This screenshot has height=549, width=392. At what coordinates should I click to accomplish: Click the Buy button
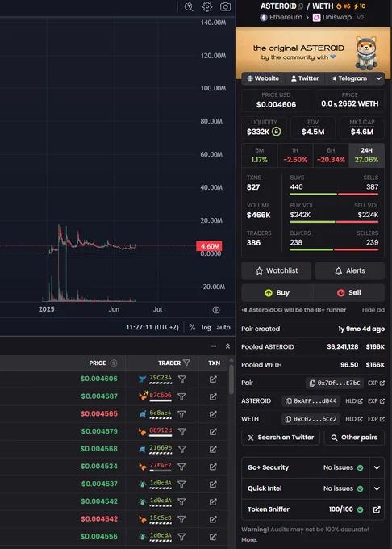277,293
